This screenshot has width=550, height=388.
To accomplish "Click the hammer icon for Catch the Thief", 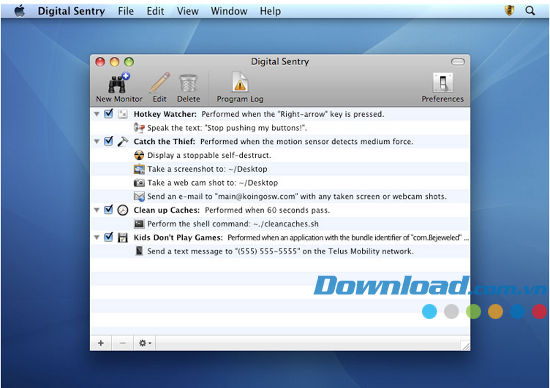I will pyautogui.click(x=122, y=141).
